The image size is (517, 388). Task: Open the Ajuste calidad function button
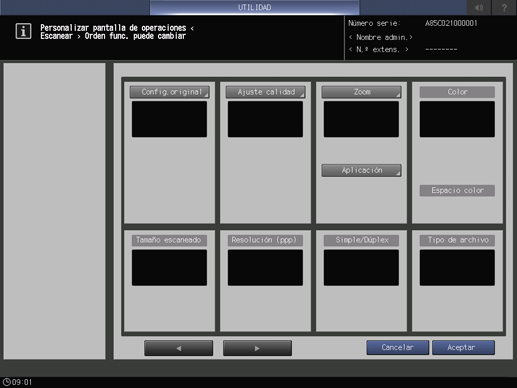[265, 92]
